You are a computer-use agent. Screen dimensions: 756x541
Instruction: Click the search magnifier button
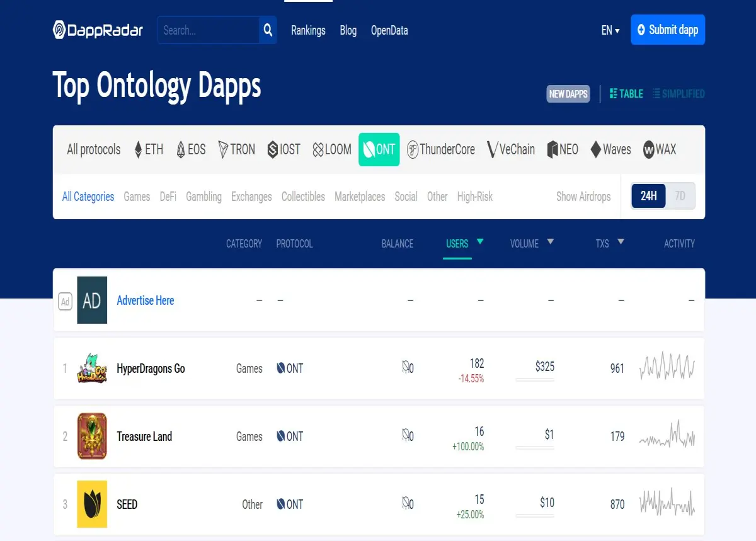click(x=268, y=30)
